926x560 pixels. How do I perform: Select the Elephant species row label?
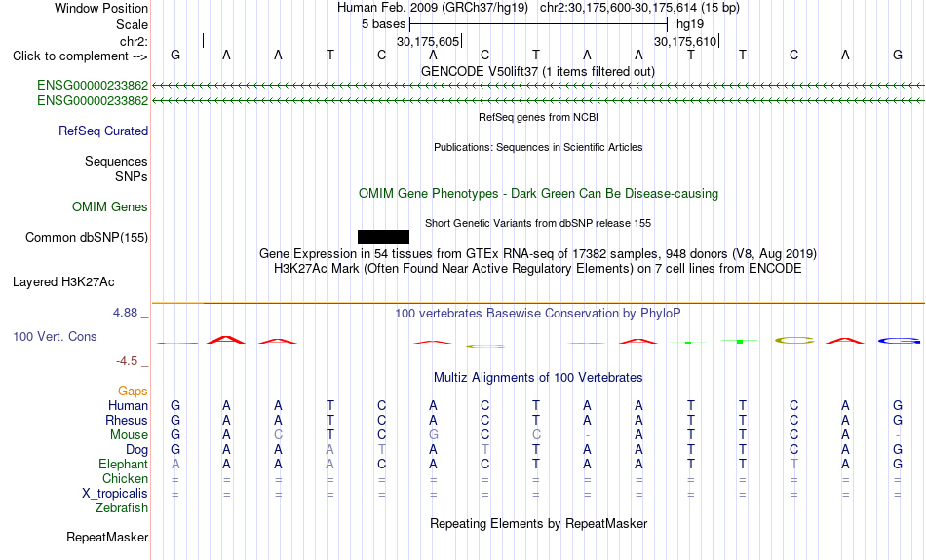pos(124,464)
